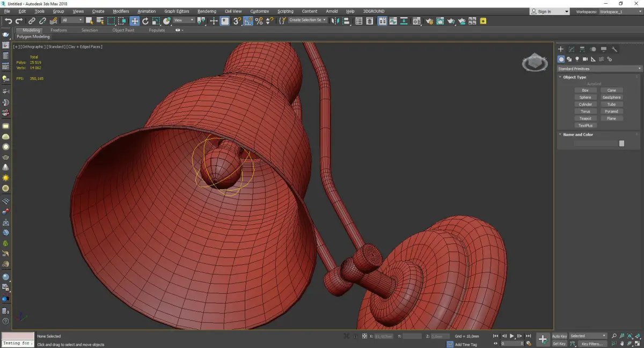Open the Workspaces dropdown
644x348 pixels.
[x=620, y=11]
